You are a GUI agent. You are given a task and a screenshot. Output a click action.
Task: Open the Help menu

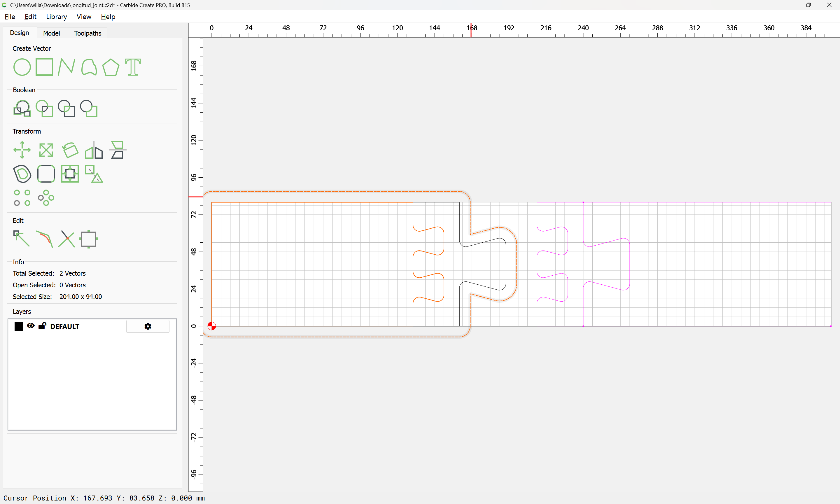(108, 17)
